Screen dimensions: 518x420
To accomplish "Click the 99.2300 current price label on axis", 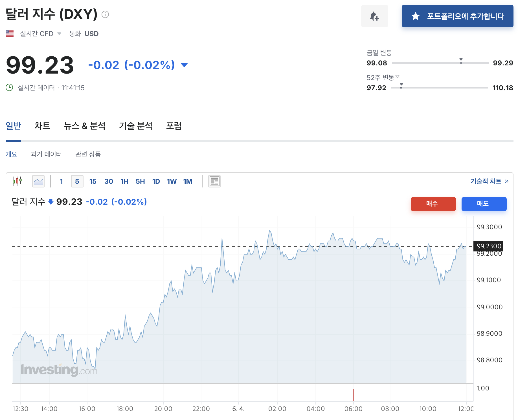I will [x=489, y=246].
